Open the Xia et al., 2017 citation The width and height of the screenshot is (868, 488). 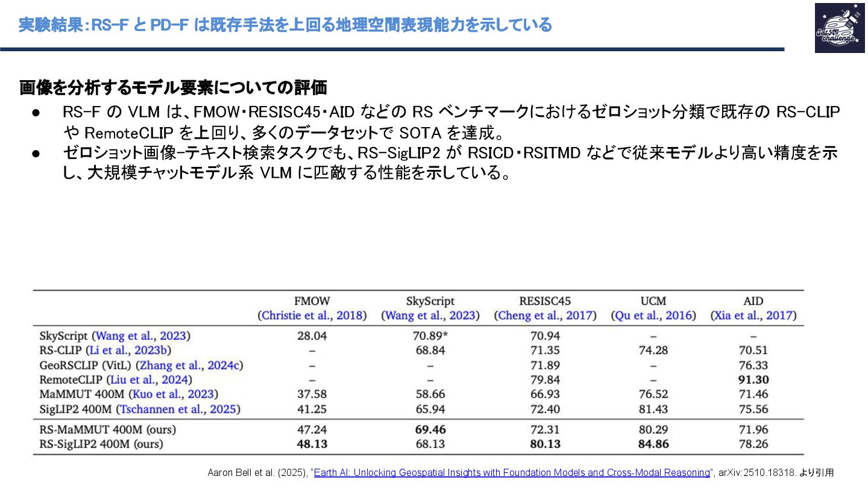tap(753, 316)
